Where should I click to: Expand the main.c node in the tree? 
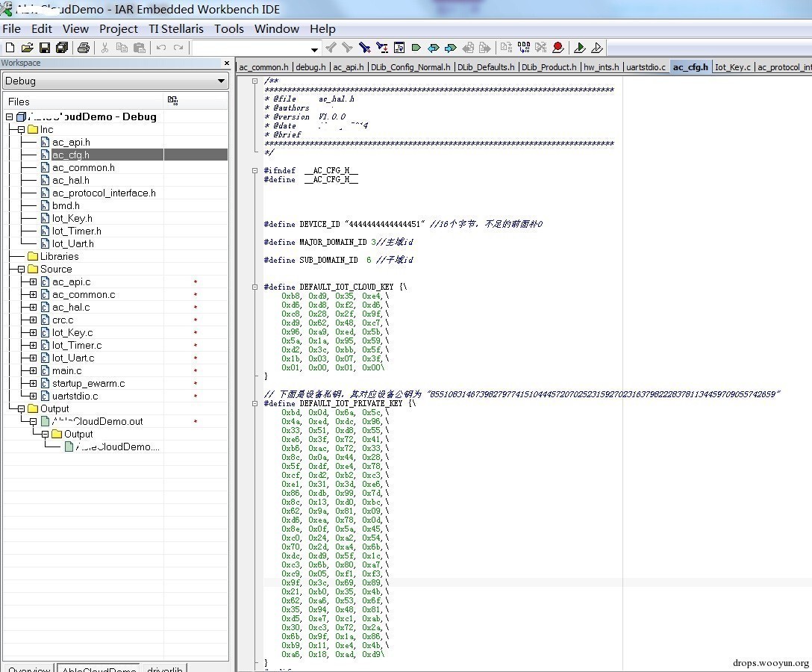[33, 371]
